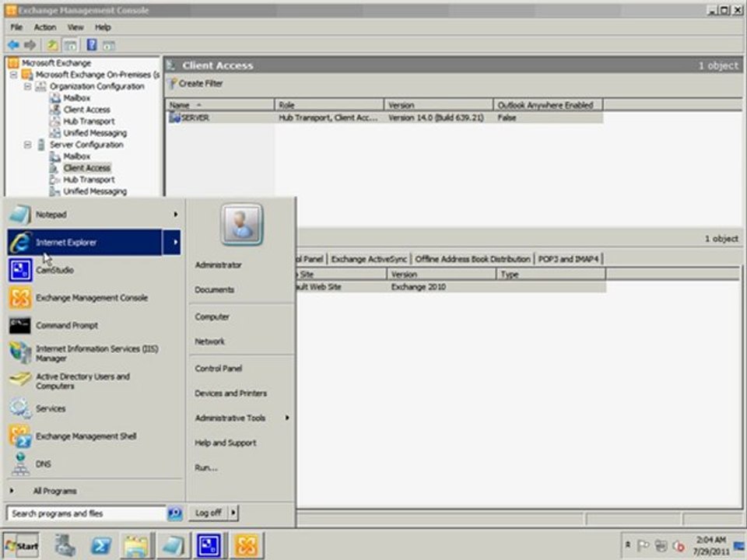The height and width of the screenshot is (560, 747).
Task: Click Create Filter
Action: pyautogui.click(x=196, y=83)
